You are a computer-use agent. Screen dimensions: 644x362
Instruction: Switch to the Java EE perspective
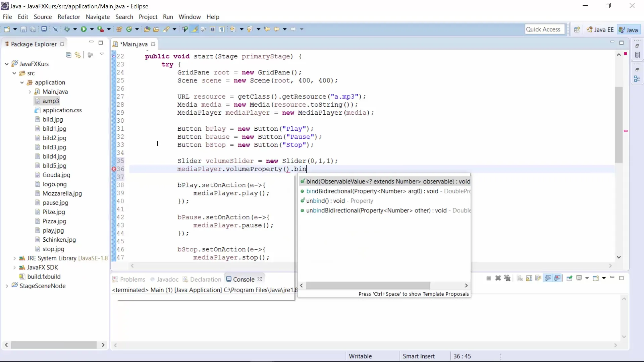point(600,29)
